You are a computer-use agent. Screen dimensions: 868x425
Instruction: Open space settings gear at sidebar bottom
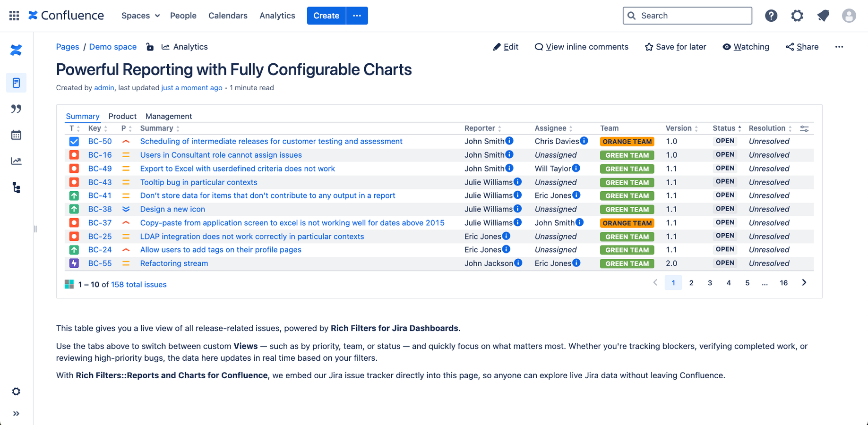click(x=16, y=391)
